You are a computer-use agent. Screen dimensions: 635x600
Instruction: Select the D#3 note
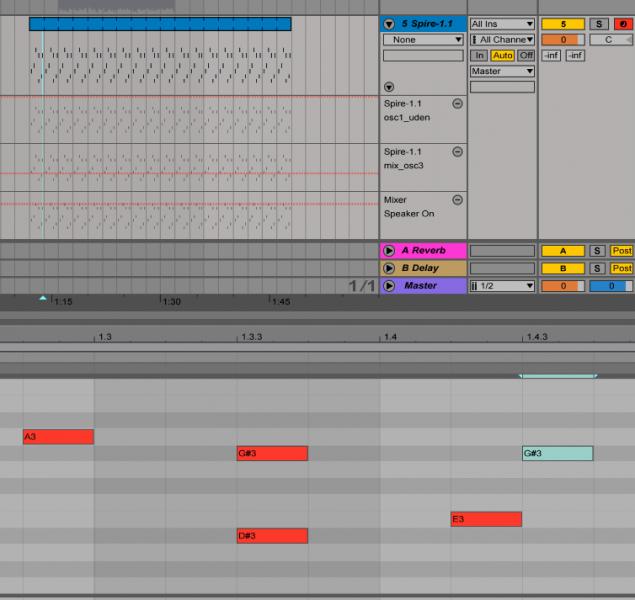[x=272, y=536]
